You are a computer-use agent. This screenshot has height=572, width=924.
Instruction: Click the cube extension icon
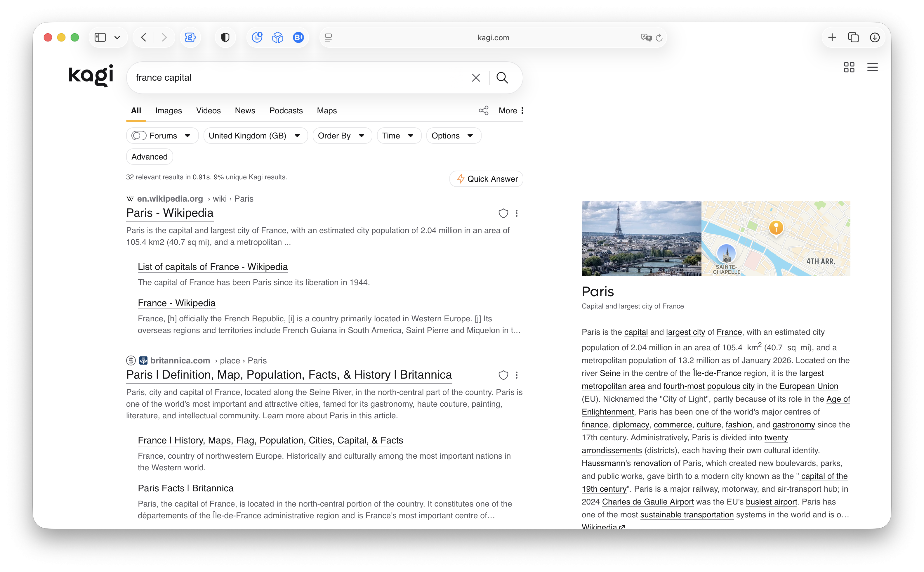pos(278,37)
